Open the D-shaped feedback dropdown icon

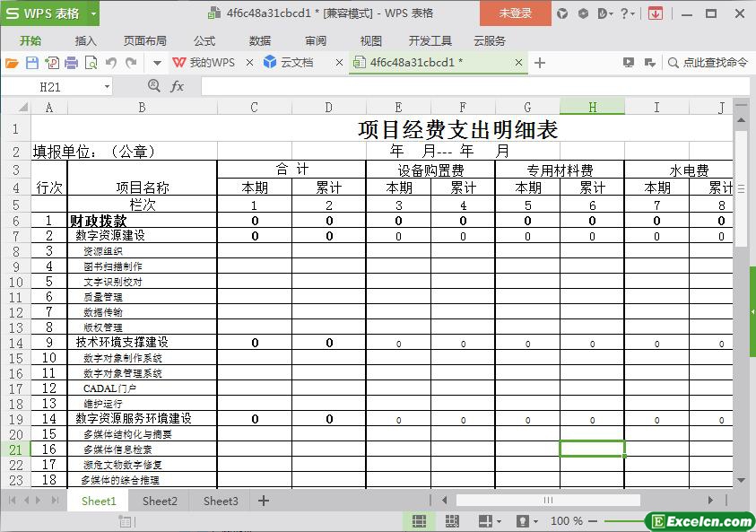605,13
